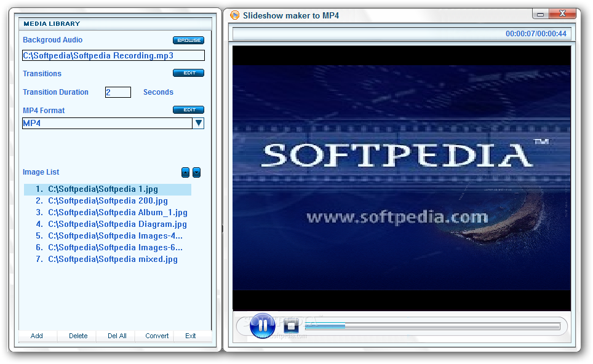Image resolution: width=593 pixels, height=364 pixels.
Task: Add a new image to the list
Action: click(37, 336)
